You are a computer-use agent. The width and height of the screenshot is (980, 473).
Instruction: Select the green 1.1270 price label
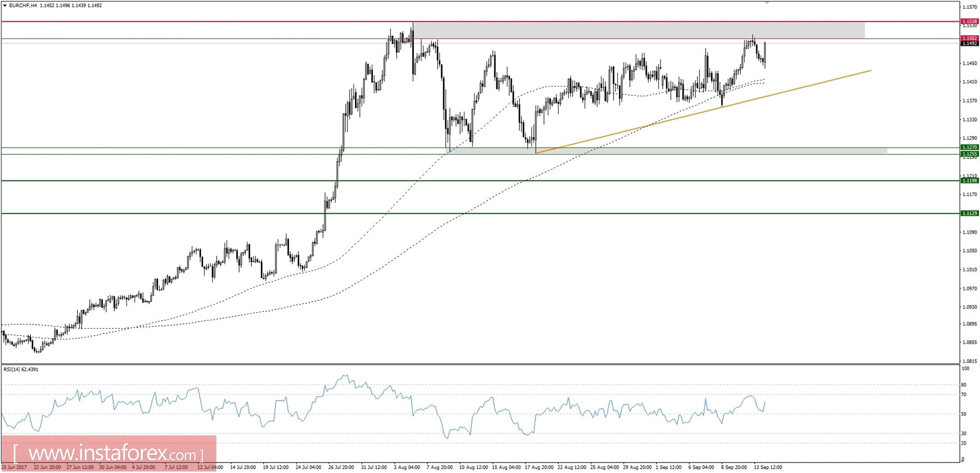tap(970, 147)
